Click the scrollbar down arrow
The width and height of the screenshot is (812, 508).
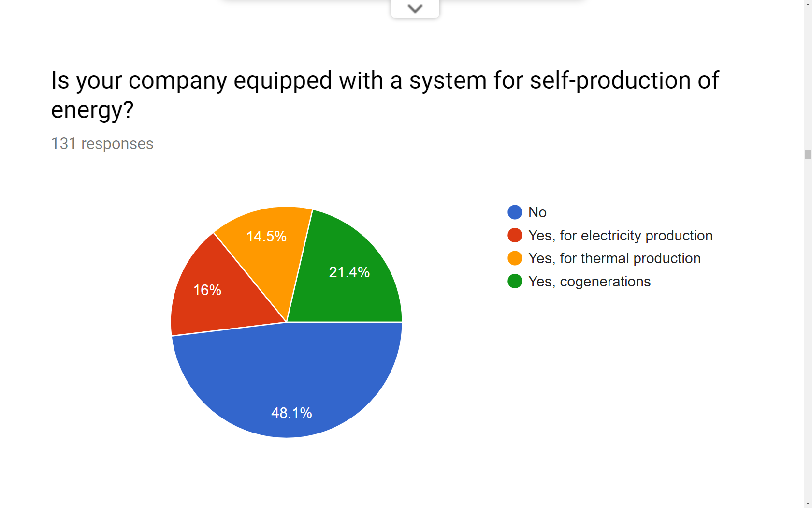808,504
